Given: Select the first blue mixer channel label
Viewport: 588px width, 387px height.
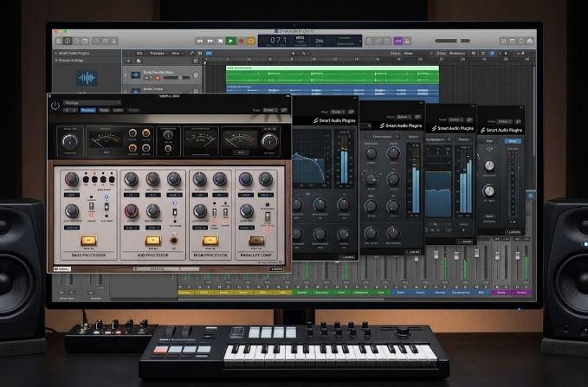Looking at the screenshot, I should click(x=400, y=292).
